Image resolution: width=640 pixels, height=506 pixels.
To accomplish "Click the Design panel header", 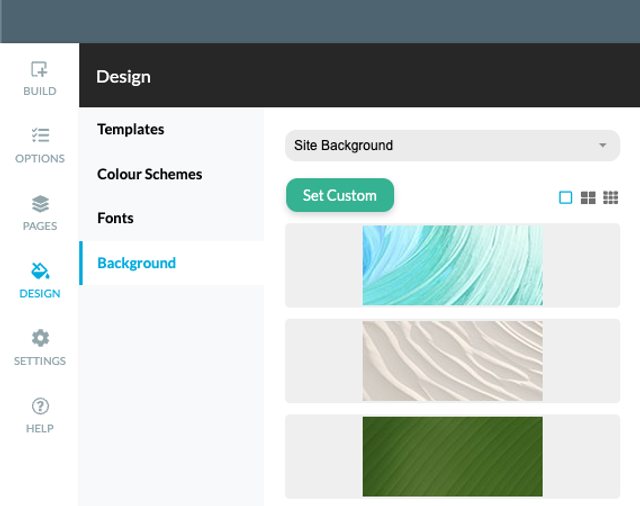I will click(x=123, y=77).
